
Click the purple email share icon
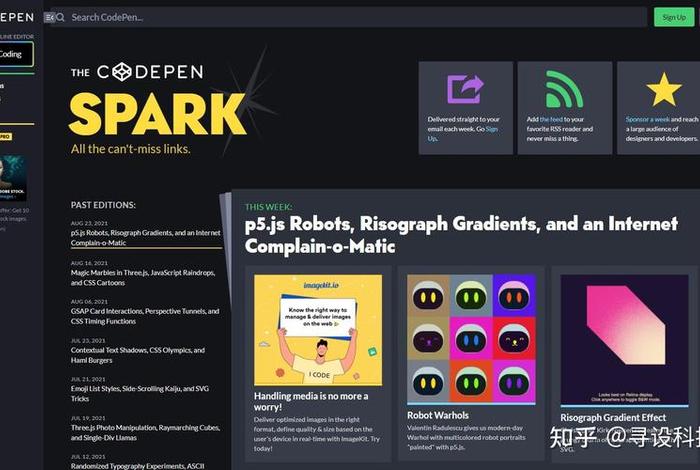(x=466, y=89)
